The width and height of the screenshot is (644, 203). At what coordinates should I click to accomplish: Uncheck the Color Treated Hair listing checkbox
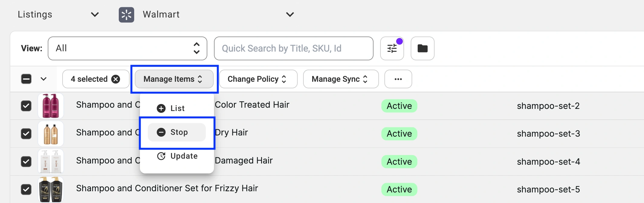[x=26, y=106]
